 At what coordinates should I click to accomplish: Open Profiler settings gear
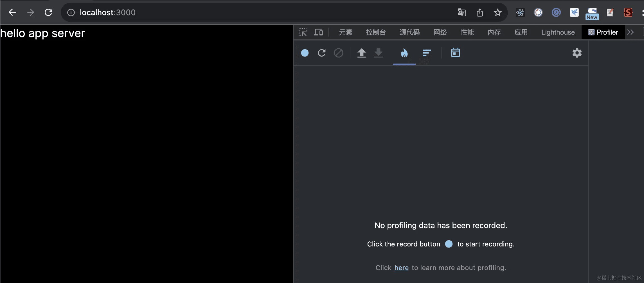(577, 53)
